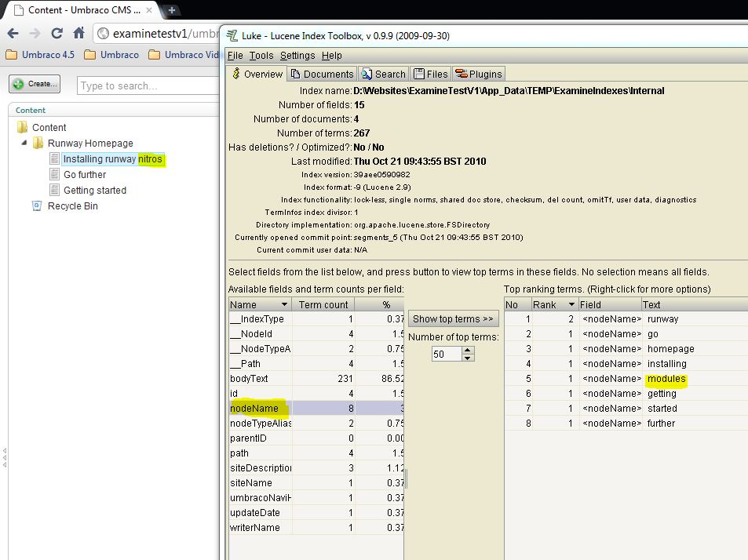Image resolution: width=748 pixels, height=560 pixels.
Task: Open Luke's File menu
Action: [x=235, y=56]
